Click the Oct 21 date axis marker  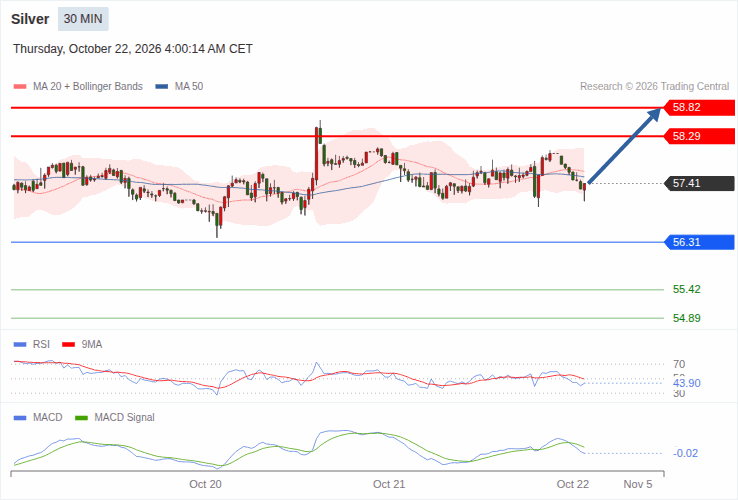(x=389, y=484)
